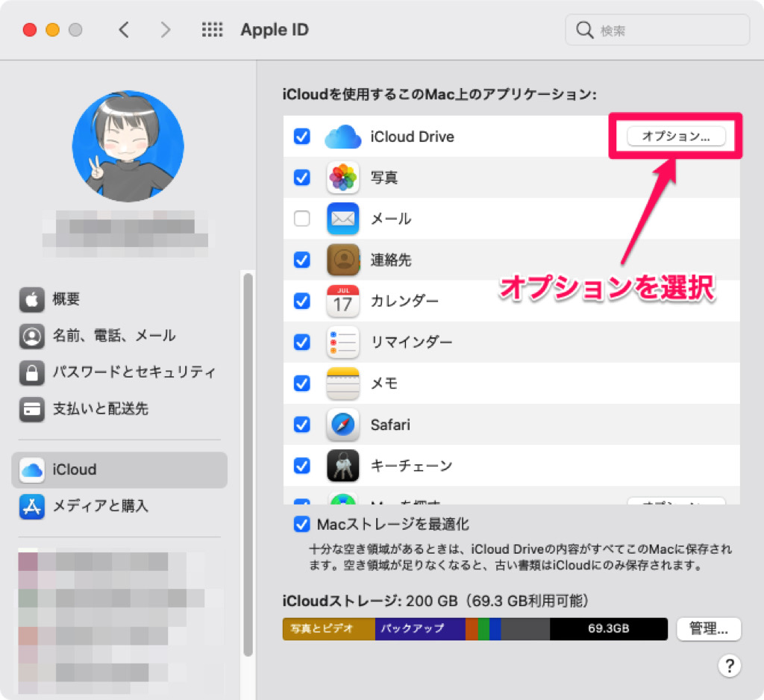Click the iCloud Drive cloud icon
This screenshot has height=700, width=764.
coord(342,137)
